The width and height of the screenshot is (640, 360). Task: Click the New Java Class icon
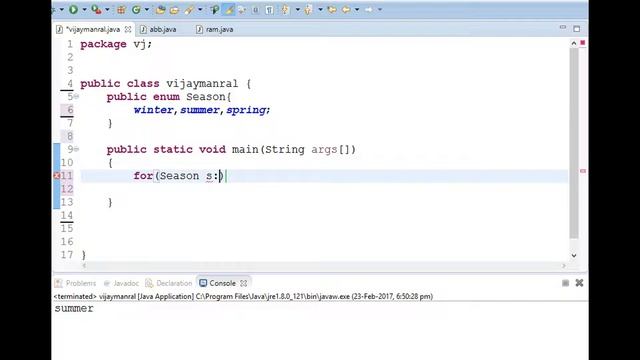(x=136, y=9)
